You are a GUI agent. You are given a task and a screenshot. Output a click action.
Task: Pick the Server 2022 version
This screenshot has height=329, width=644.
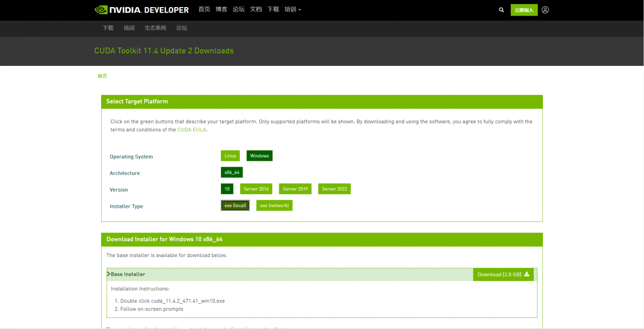(335, 189)
